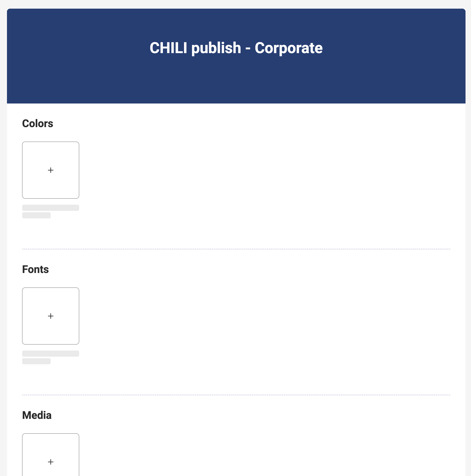
Task: Click the plus icon under Media
Action: [x=51, y=462]
